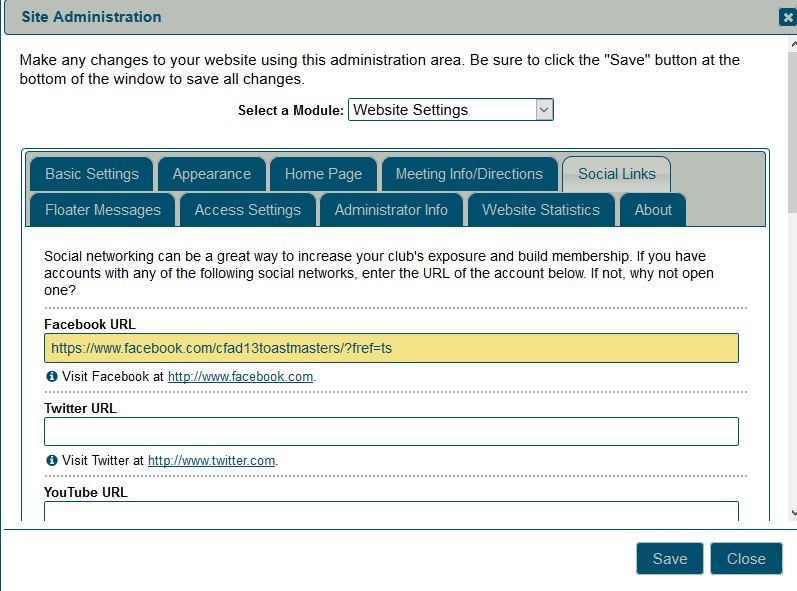Click into the Twitter URL field
This screenshot has height=591, width=797.
pyautogui.click(x=391, y=432)
